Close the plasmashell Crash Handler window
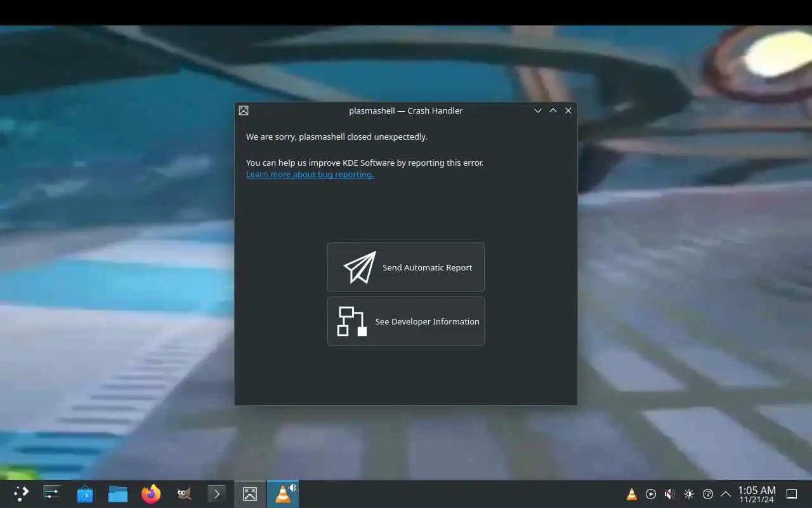The image size is (812, 508). (568, 110)
